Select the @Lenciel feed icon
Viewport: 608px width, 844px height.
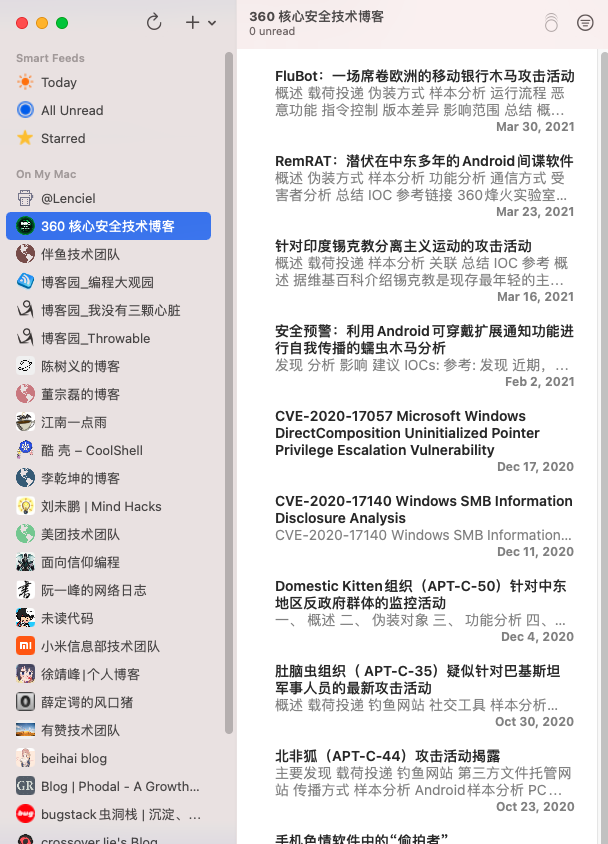(x=25, y=198)
